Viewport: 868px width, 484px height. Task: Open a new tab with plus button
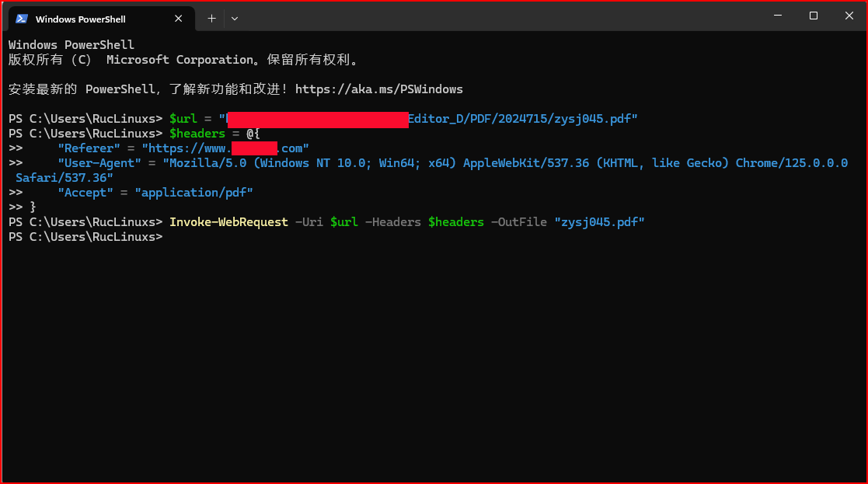[x=211, y=19]
